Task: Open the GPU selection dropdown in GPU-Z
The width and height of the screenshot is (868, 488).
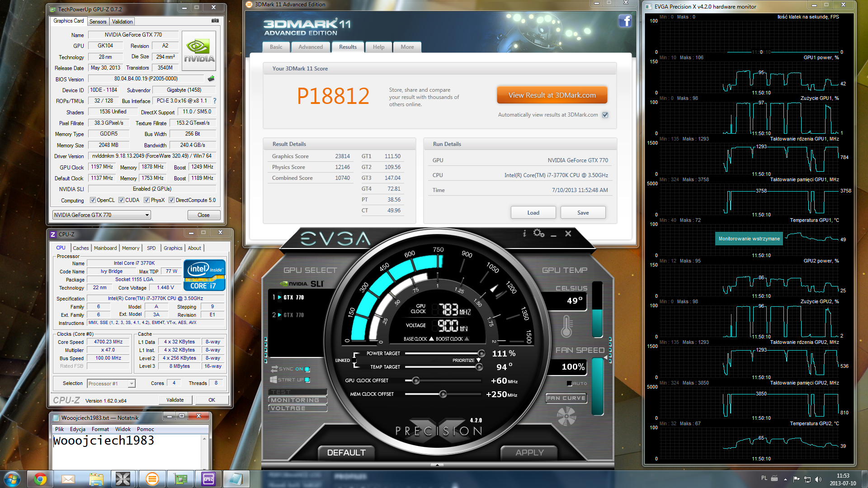Action: (102, 215)
